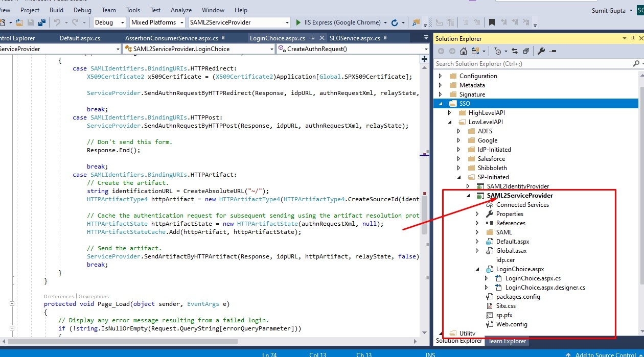Screen dimensions: 644x357
Task: Click the Undo arrow icon
Action: pyautogui.click(x=57, y=22)
